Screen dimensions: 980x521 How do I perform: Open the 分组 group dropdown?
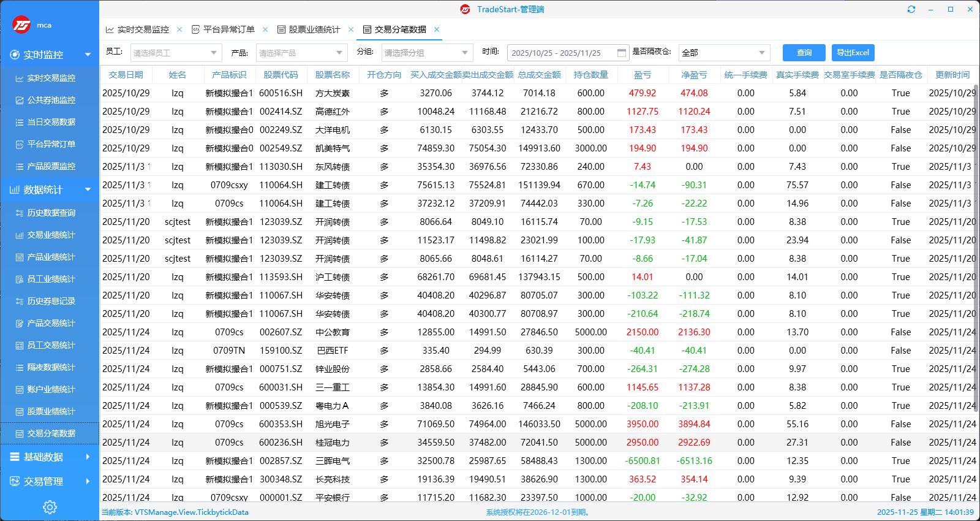[x=428, y=53]
